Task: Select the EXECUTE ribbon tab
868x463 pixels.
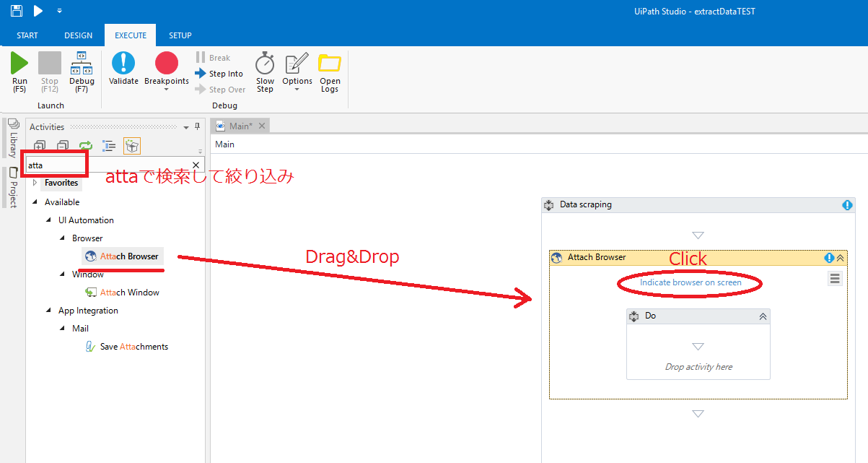Action: (x=131, y=35)
